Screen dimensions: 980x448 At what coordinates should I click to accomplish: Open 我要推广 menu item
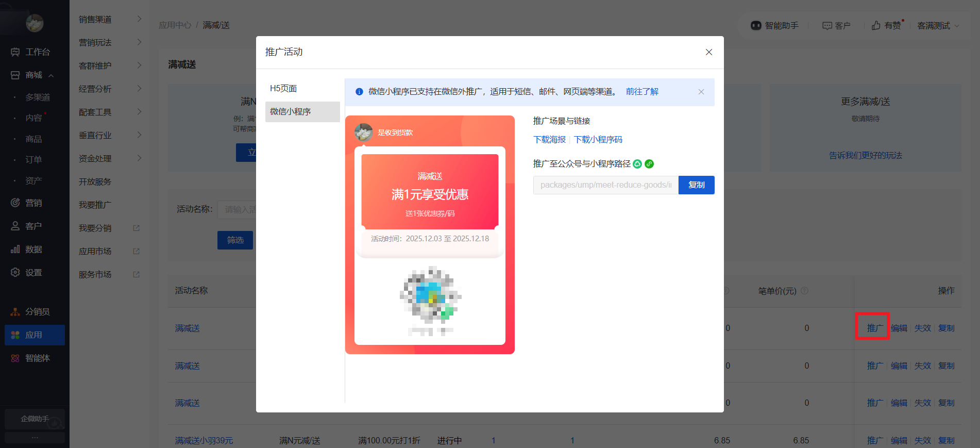[95, 205]
